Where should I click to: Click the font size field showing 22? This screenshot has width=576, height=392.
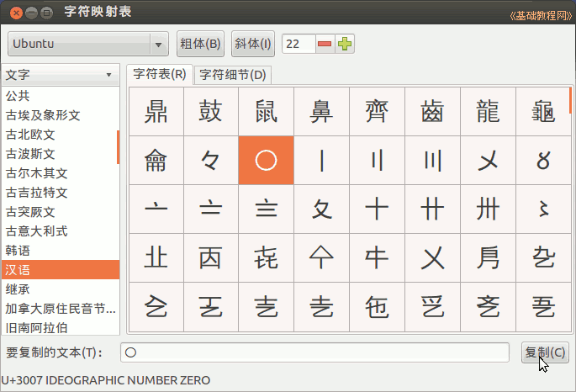[298, 44]
